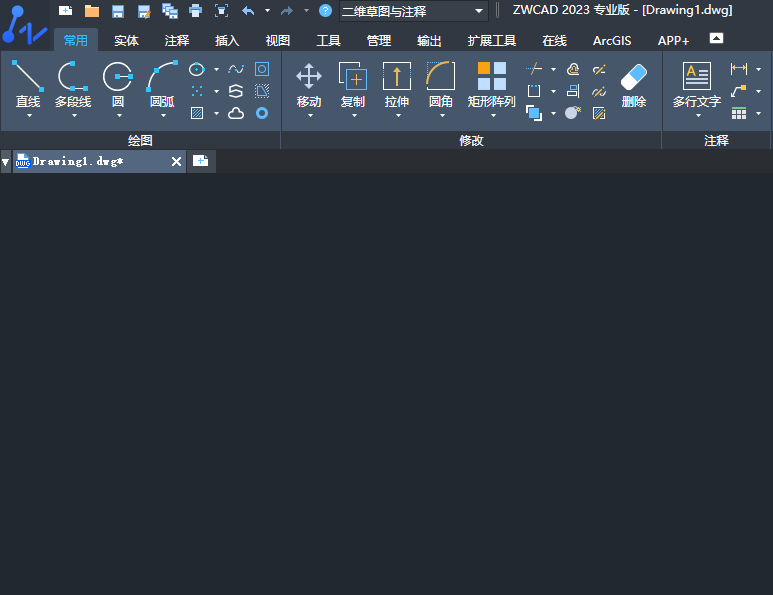Viewport: 773px width, 595px height.
Task: Select the table insert icon
Action: point(738,113)
